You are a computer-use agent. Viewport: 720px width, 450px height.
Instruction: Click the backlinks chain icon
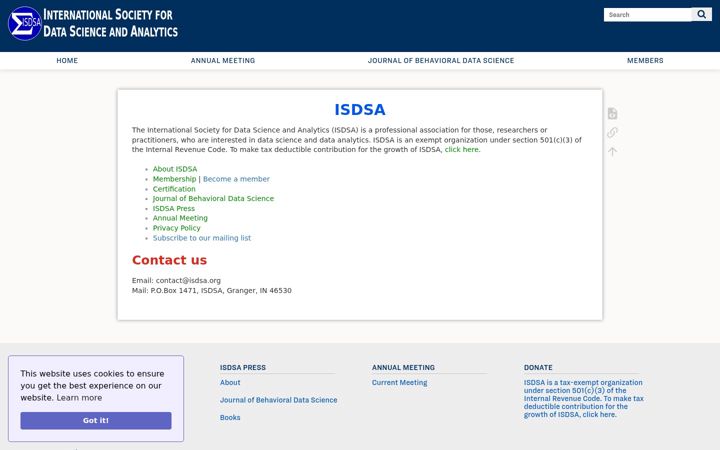coord(612,132)
